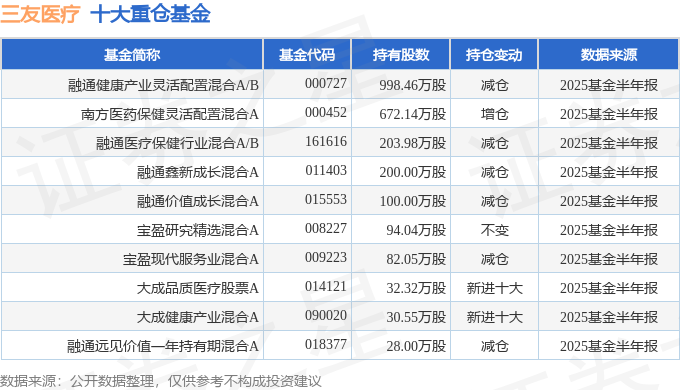680x390 pixels.
Task: Click the 基金简称 column header
Action: [132, 55]
